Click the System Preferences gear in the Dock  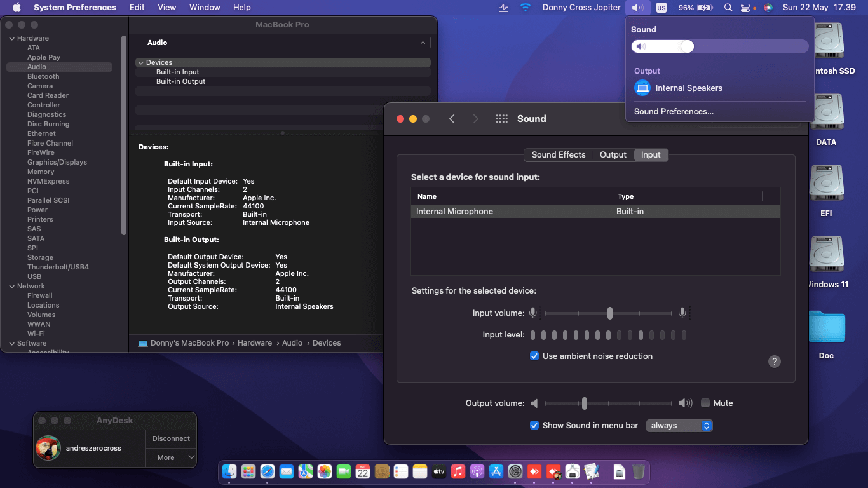coord(515,471)
